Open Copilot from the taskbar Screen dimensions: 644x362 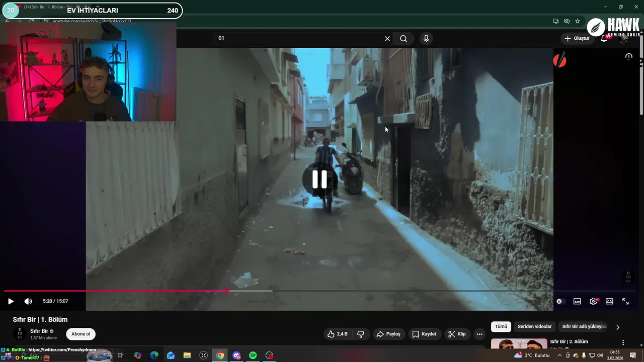point(138,355)
